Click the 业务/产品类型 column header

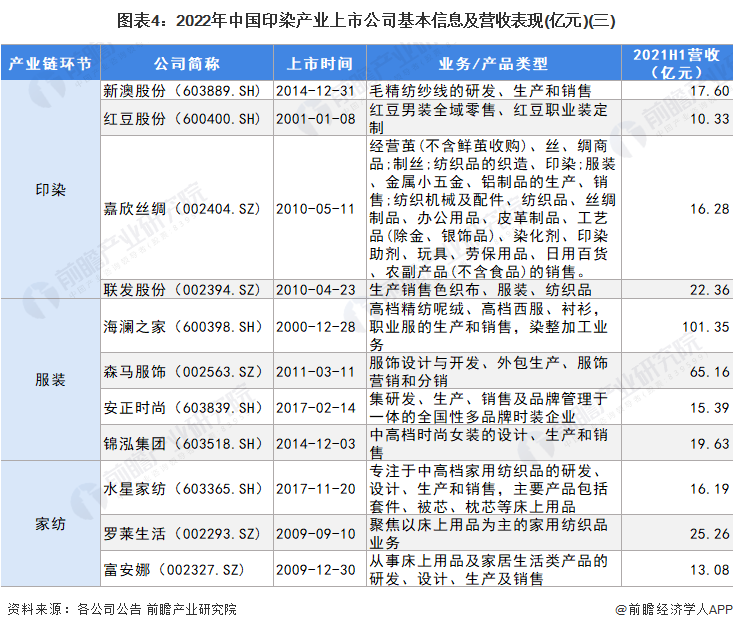point(494,64)
